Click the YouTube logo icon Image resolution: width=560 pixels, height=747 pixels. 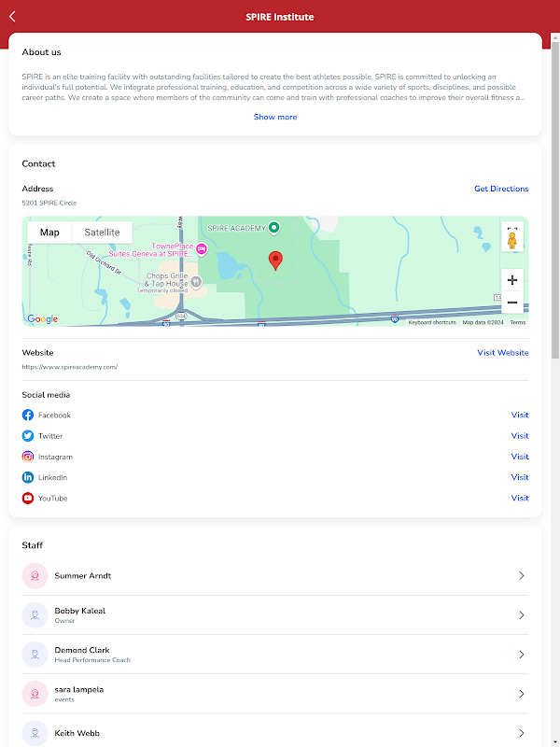(x=28, y=499)
